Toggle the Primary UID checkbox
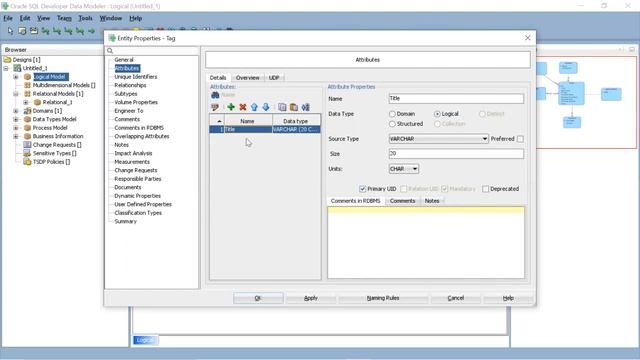 pyautogui.click(x=362, y=189)
